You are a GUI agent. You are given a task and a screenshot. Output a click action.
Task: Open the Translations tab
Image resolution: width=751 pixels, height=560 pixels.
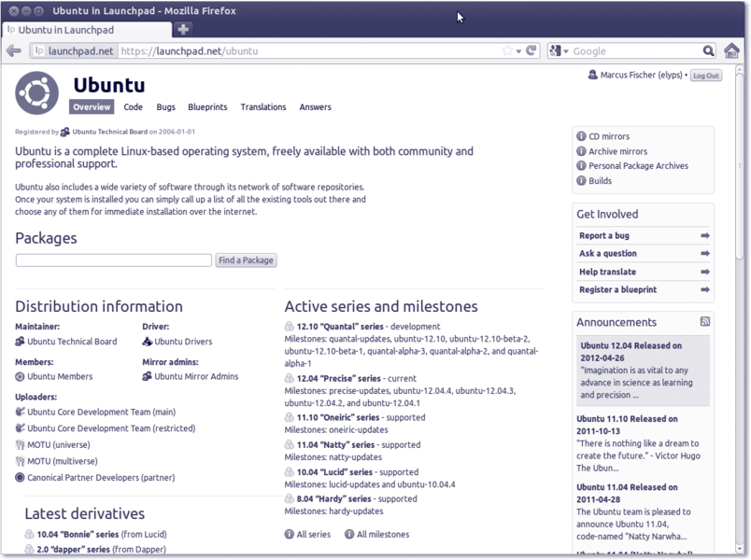(x=262, y=107)
